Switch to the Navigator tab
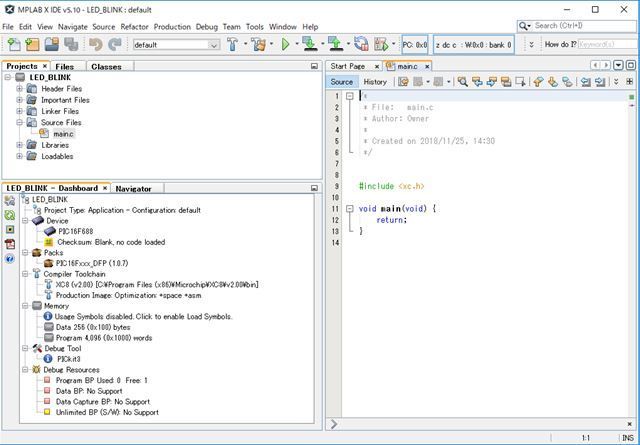 coord(133,189)
